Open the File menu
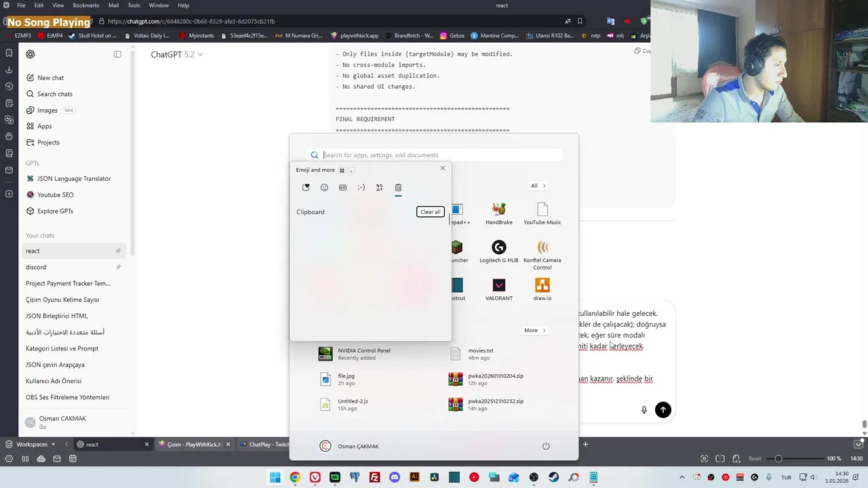This screenshot has width=868, height=488. click(x=21, y=5)
